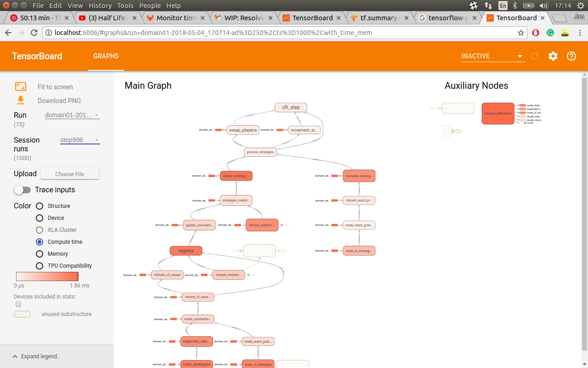Open the green Grammarly extension icon

tap(550, 33)
